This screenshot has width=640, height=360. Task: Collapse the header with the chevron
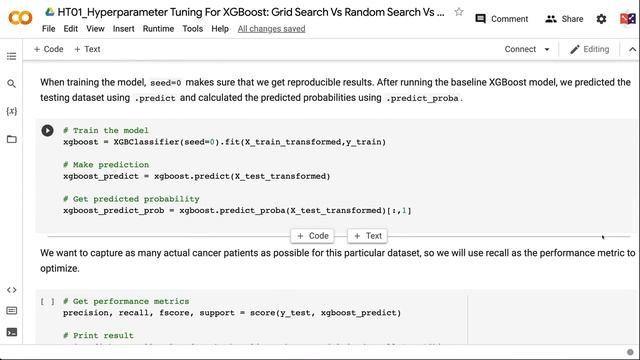(632, 49)
